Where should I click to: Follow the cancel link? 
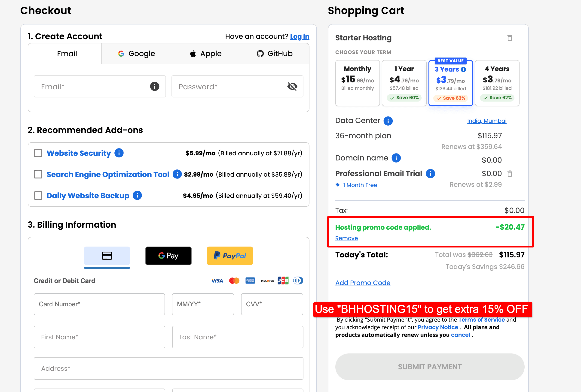460,335
